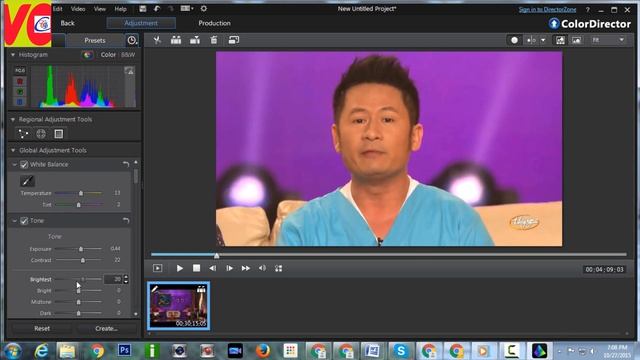
Task: Open the Help menu
Action: 120,9
